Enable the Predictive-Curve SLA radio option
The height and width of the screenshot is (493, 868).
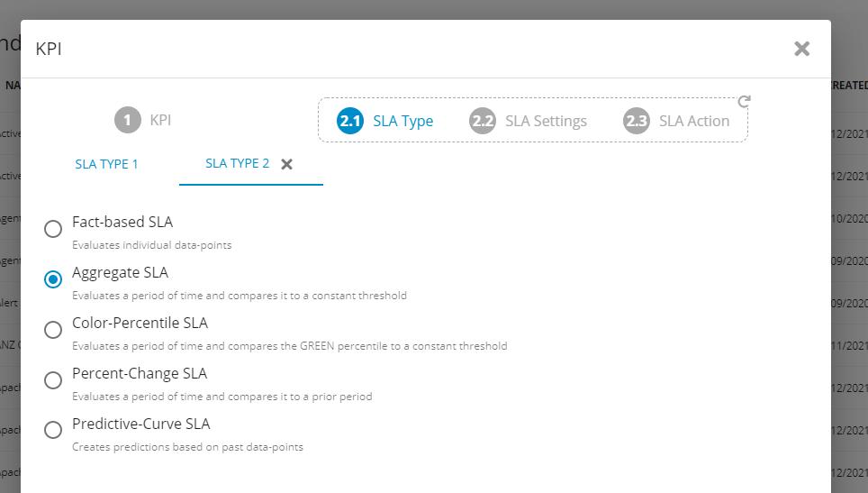53,430
